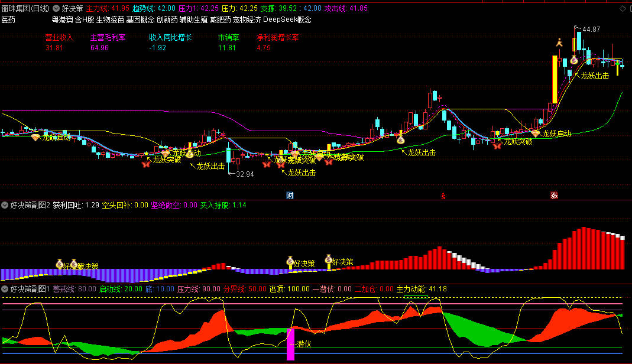The image size is (632, 364).
Task: Expand the 好决策副图2 indicator menu
Action: [x=5, y=206]
